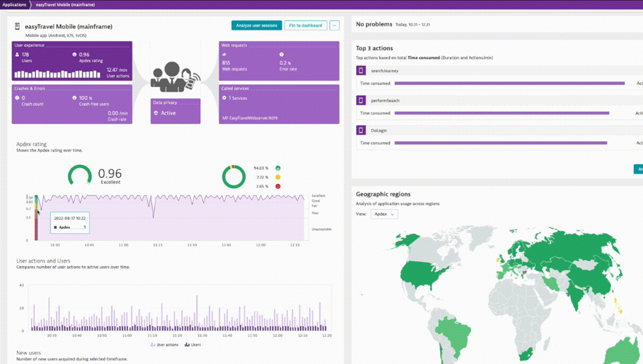This screenshot has width=643, height=364.
Task: Click the smartphone icon beside DoLogin action
Action: 362,130
